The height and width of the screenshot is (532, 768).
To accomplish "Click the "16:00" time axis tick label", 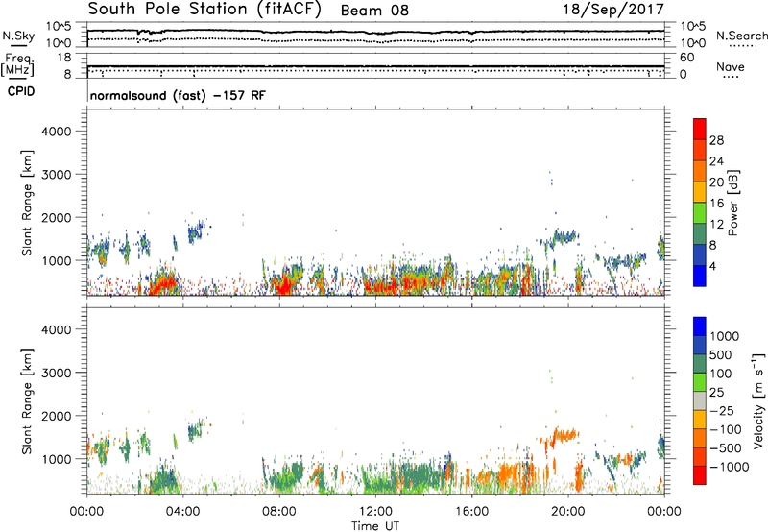I will coord(471,512).
